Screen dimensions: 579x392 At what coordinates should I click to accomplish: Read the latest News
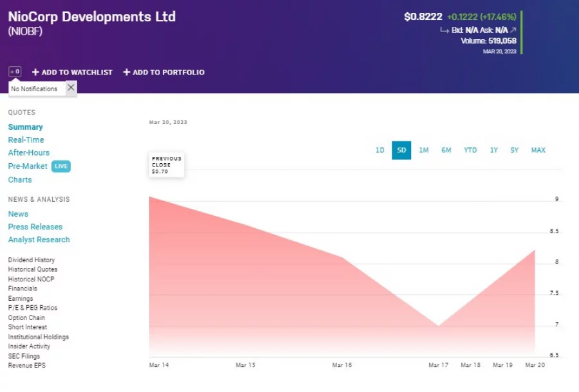click(x=18, y=213)
